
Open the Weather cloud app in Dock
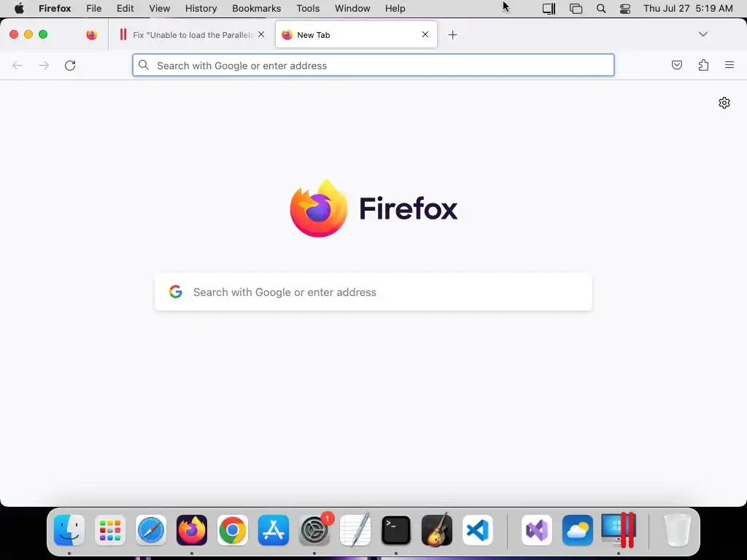[x=578, y=530]
